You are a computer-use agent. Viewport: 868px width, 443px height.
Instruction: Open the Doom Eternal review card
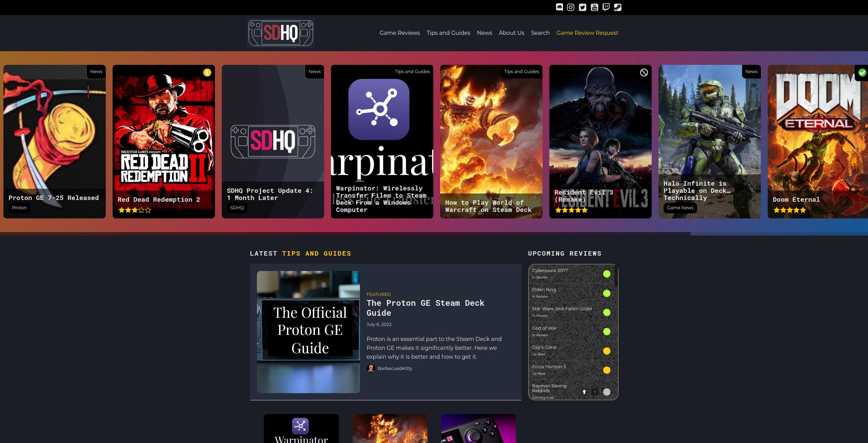[x=818, y=142]
